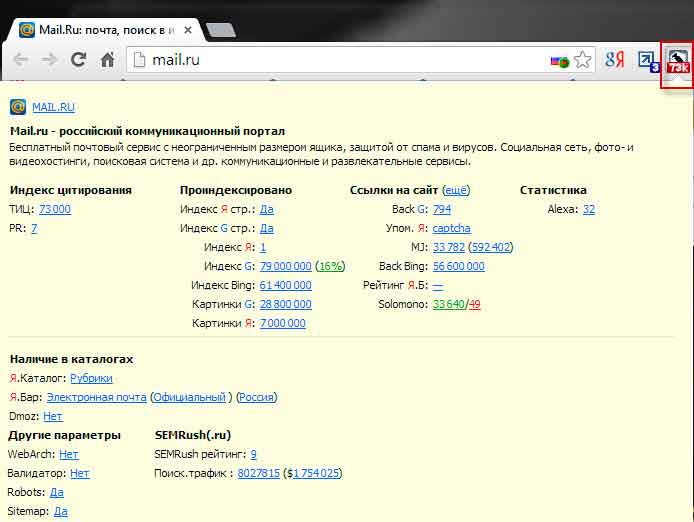Viewport: 694px width, 522px height.
Task: Click the ещё link near Ссылки на сайт
Action: click(456, 190)
